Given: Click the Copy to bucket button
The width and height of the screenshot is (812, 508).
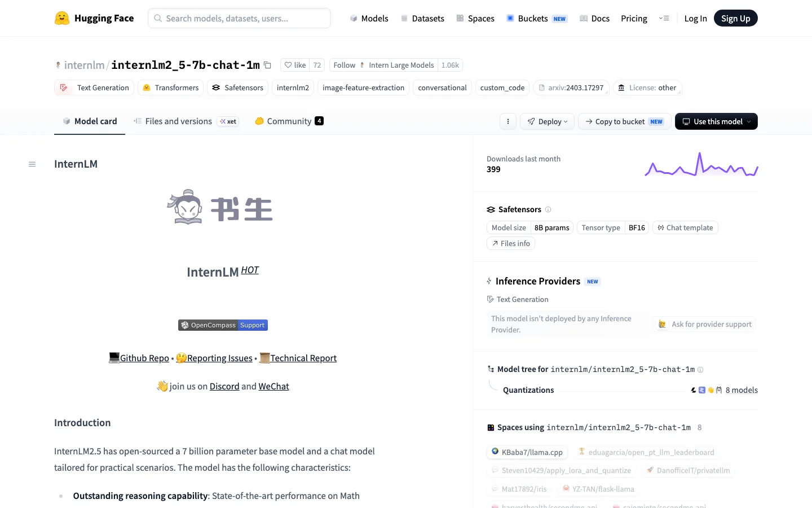Looking at the screenshot, I should 625,121.
